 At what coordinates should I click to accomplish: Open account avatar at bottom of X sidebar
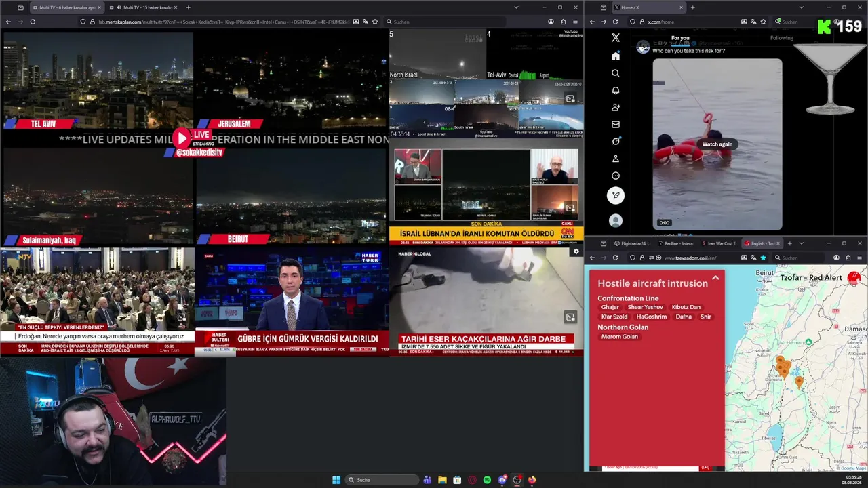tap(616, 220)
